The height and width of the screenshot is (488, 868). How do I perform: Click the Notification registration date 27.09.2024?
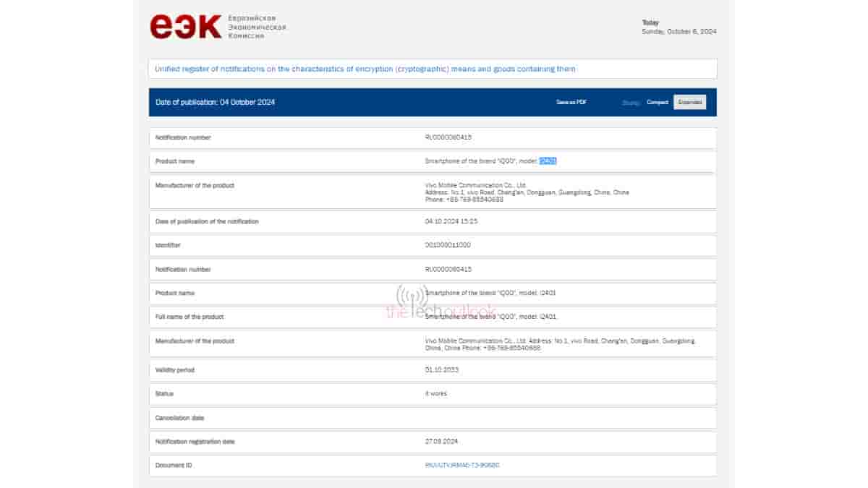click(441, 442)
